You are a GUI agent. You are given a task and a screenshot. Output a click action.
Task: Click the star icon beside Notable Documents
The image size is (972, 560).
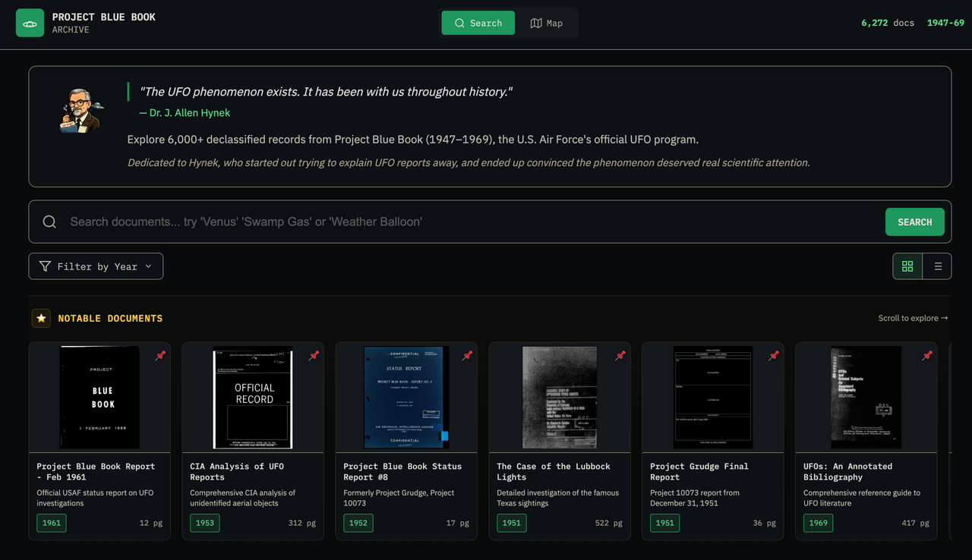pyautogui.click(x=41, y=319)
